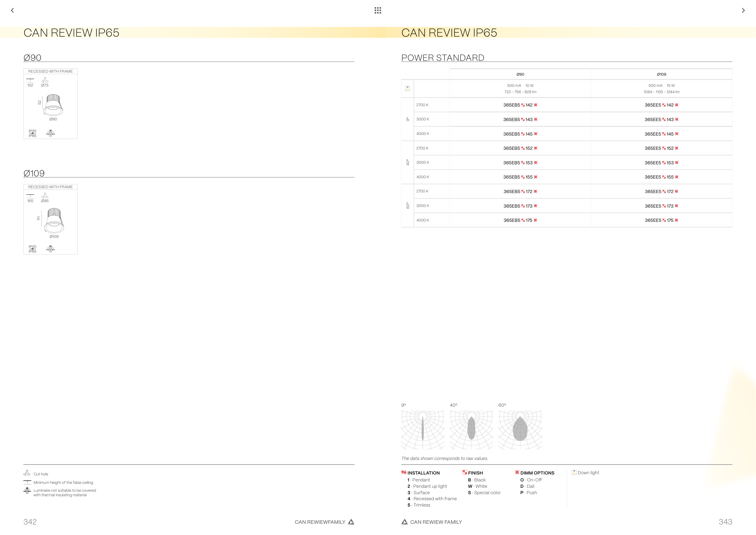
Task: Click product code 365EE5 175 in Ø109 column
Action: [661, 220]
